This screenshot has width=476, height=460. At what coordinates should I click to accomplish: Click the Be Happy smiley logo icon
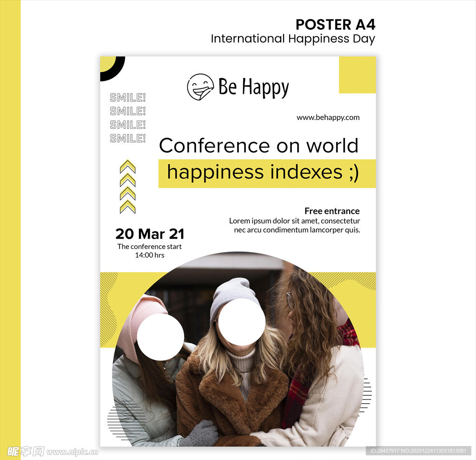[200, 87]
